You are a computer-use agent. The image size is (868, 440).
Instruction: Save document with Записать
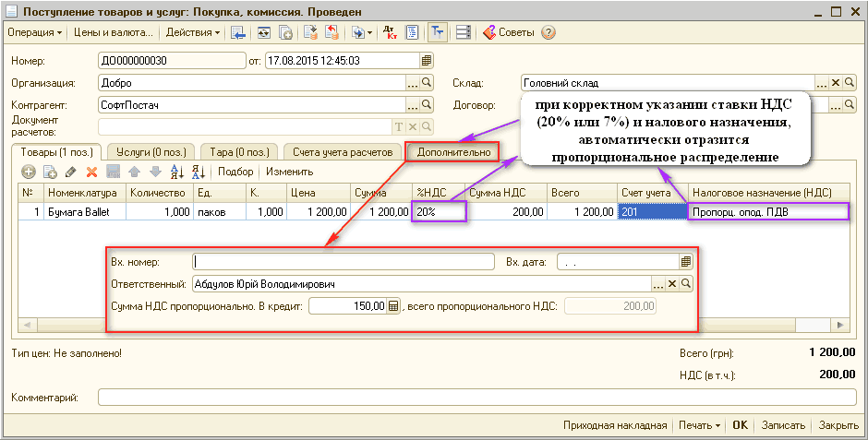tap(783, 425)
